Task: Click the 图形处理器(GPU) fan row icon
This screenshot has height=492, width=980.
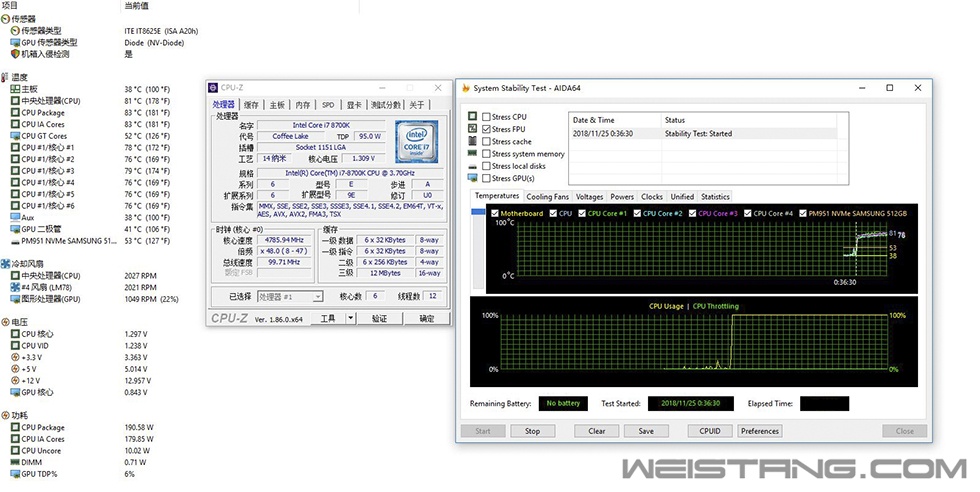Action: pos(16,299)
